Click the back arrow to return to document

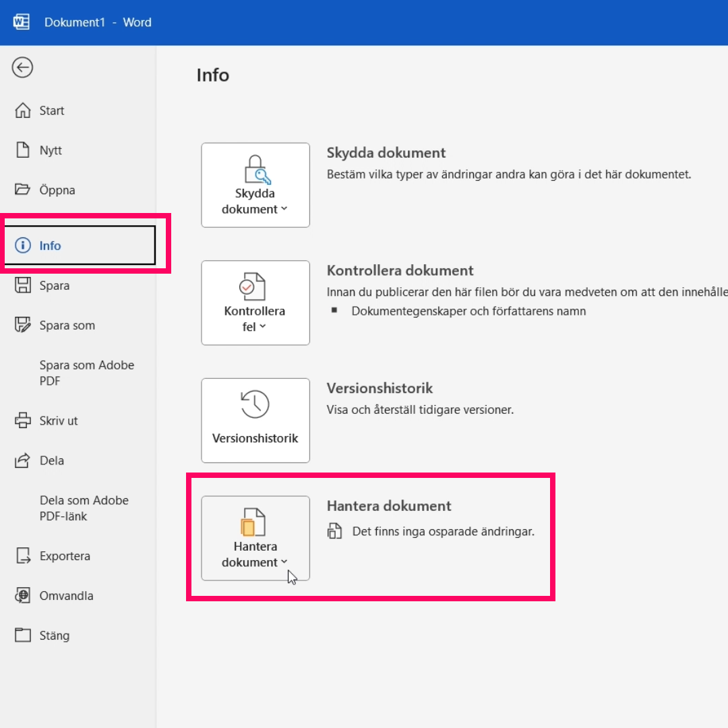(22, 67)
